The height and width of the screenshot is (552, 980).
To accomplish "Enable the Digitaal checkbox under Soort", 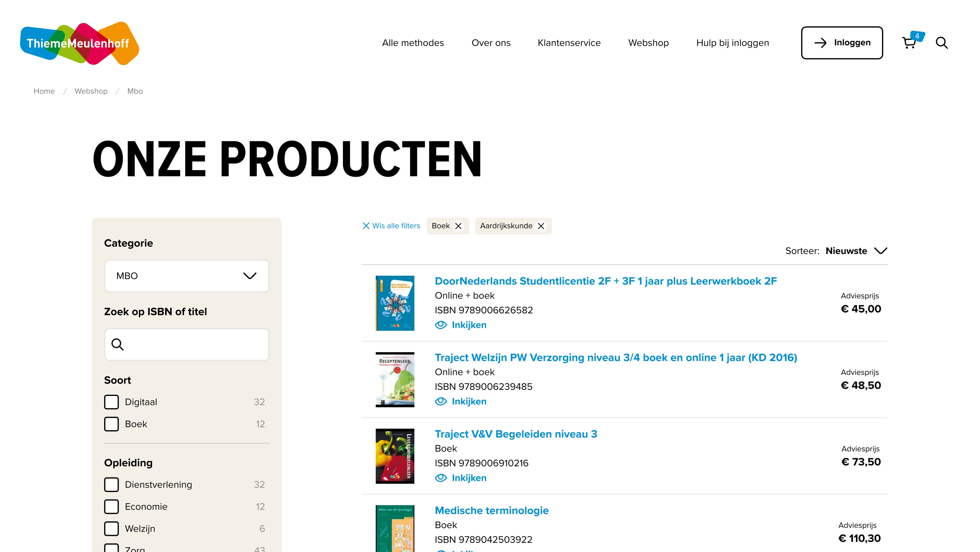I will 111,402.
